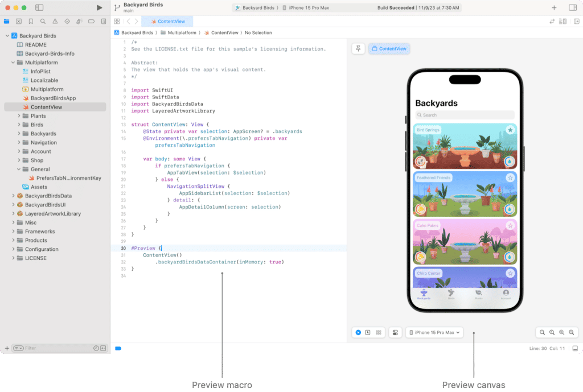Viewport: 583px width, 392px height.
Task: Click the plus Library button in toolbar
Action: coord(554,7)
